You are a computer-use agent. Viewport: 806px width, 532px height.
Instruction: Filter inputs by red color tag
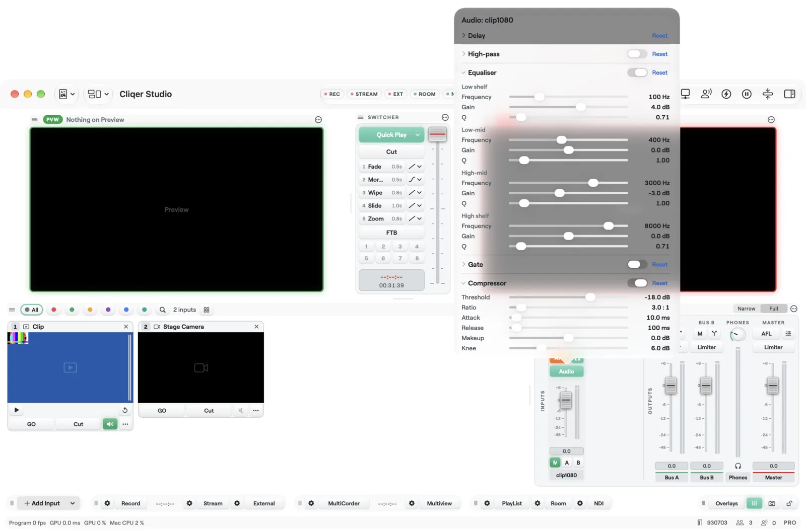pyautogui.click(x=54, y=310)
